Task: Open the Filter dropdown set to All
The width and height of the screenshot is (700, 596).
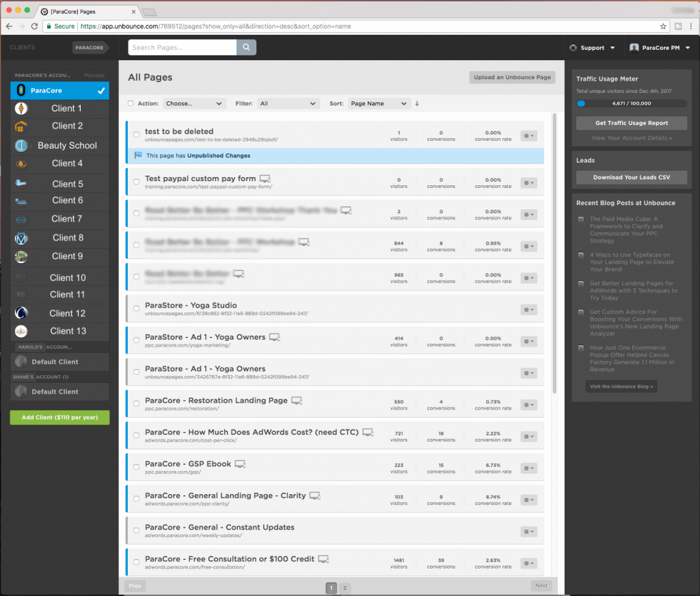Action: tap(288, 104)
